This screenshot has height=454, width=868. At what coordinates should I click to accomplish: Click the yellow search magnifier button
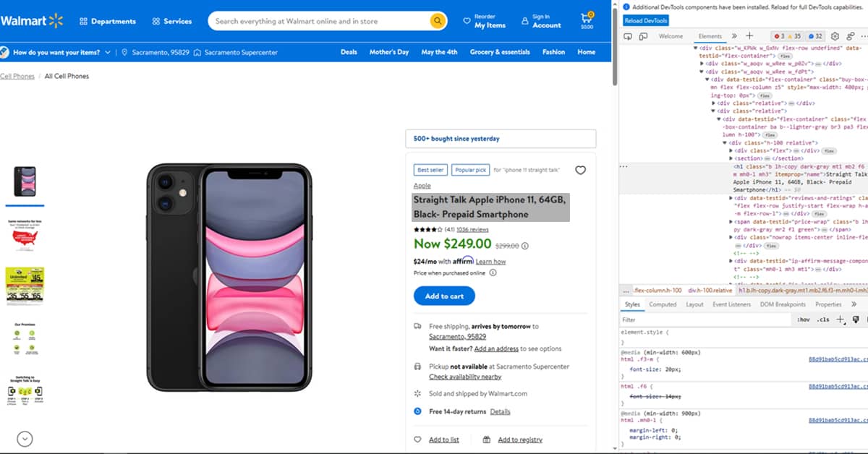pos(438,21)
